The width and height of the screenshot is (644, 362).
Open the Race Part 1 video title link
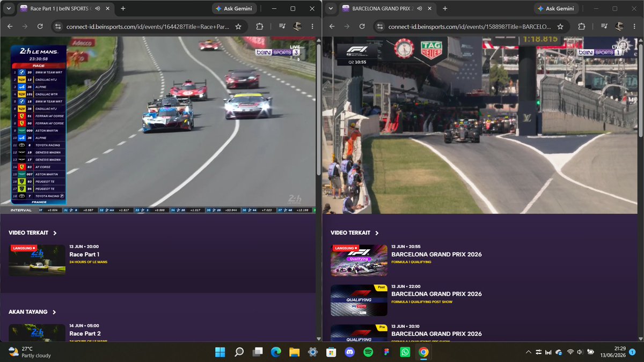[84, 254]
